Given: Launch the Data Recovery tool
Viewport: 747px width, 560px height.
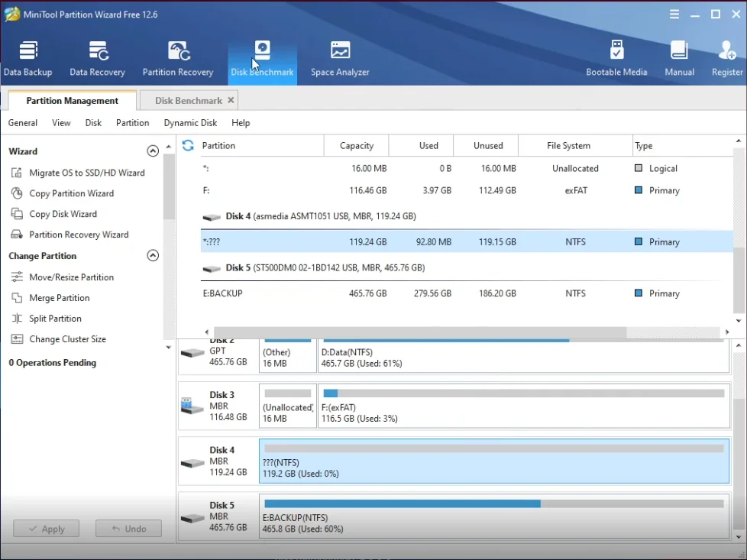Looking at the screenshot, I should click(x=97, y=59).
